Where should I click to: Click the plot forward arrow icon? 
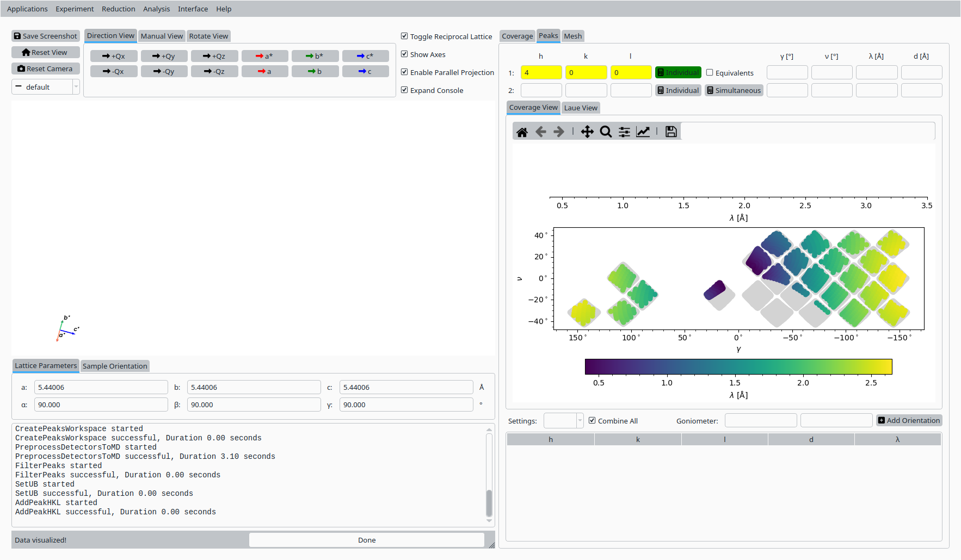559,132
